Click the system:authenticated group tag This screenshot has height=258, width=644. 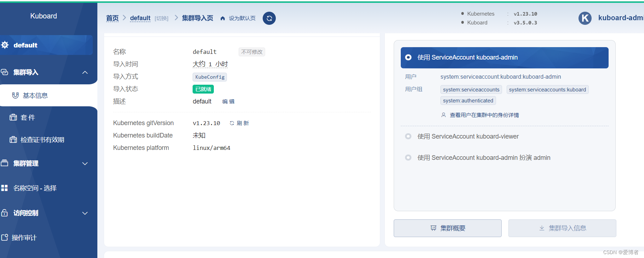pyautogui.click(x=468, y=101)
